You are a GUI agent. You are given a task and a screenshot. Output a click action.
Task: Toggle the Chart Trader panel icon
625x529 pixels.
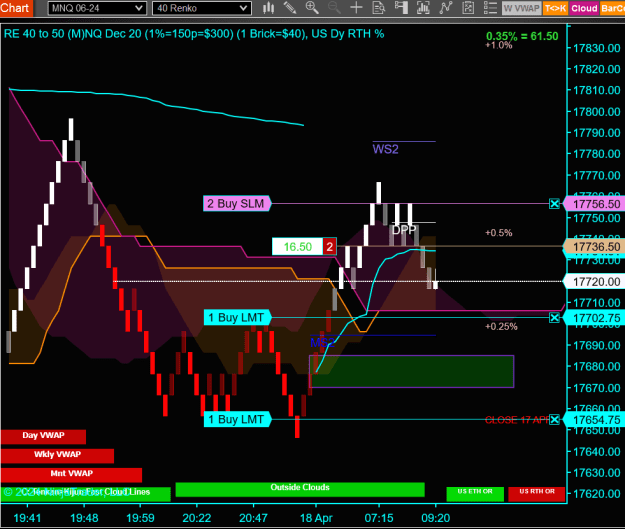tap(401, 8)
